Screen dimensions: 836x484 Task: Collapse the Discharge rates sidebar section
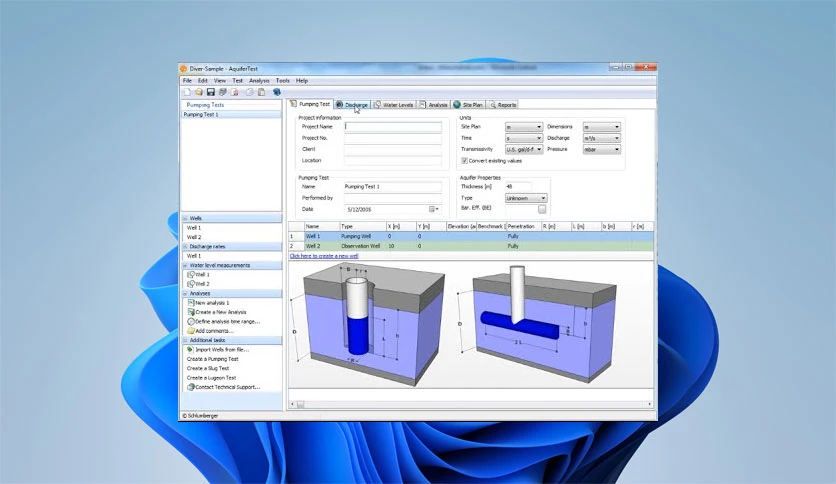(186, 246)
